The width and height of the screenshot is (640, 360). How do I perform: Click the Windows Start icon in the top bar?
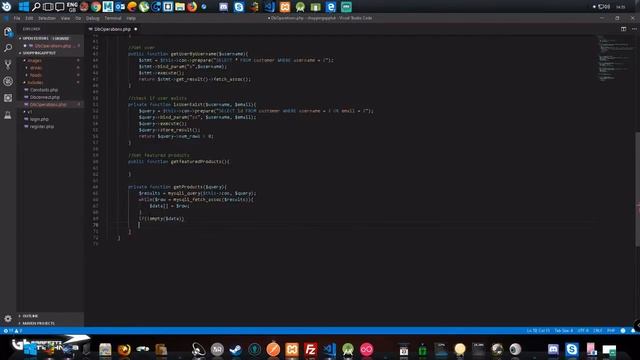click(x=24, y=7)
